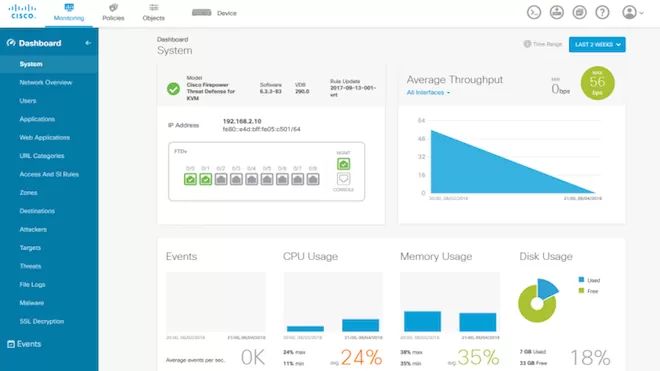This screenshot has height=371, width=660.
Task: Click the deploy changes icon in header
Action: coord(556,13)
